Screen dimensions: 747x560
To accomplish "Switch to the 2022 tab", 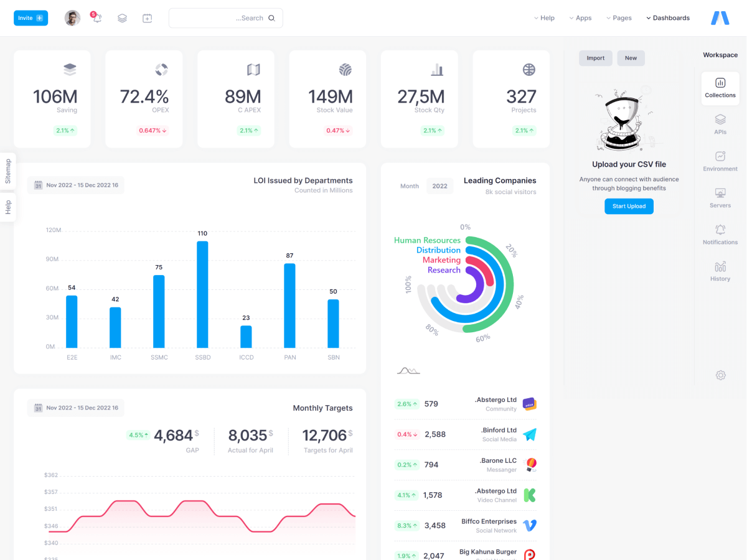I will pyautogui.click(x=439, y=186).
